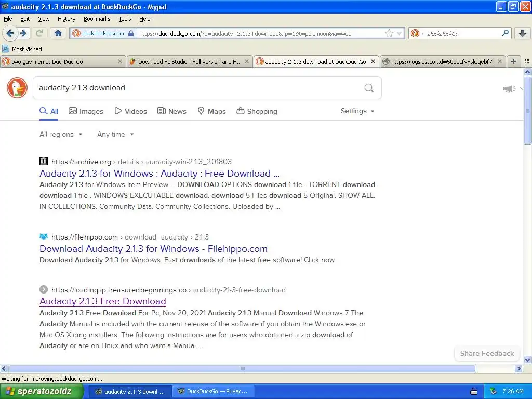The width and height of the screenshot is (532, 399).
Task: Open the History menu
Action: pos(66,19)
